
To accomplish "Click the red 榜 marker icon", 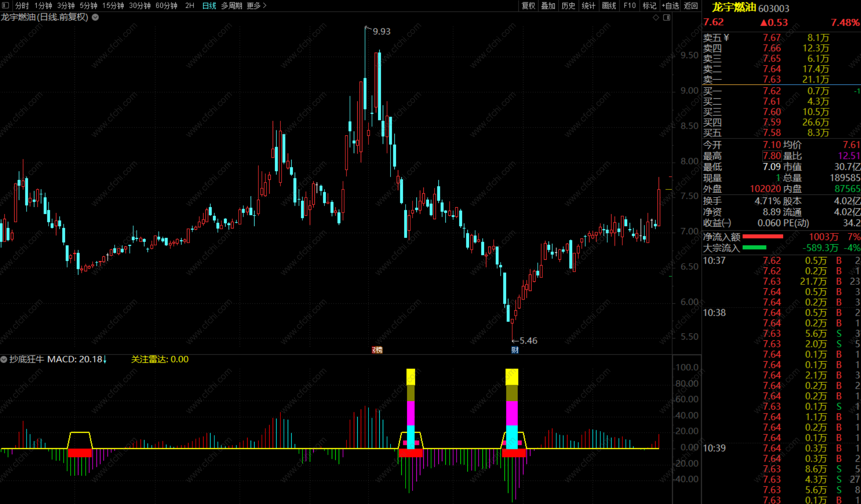I will [377, 350].
